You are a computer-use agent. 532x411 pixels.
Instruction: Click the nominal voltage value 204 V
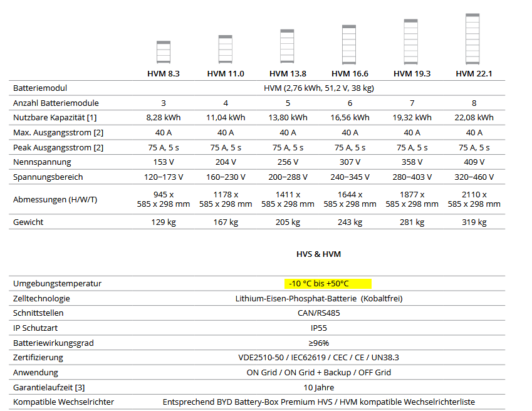226,162
